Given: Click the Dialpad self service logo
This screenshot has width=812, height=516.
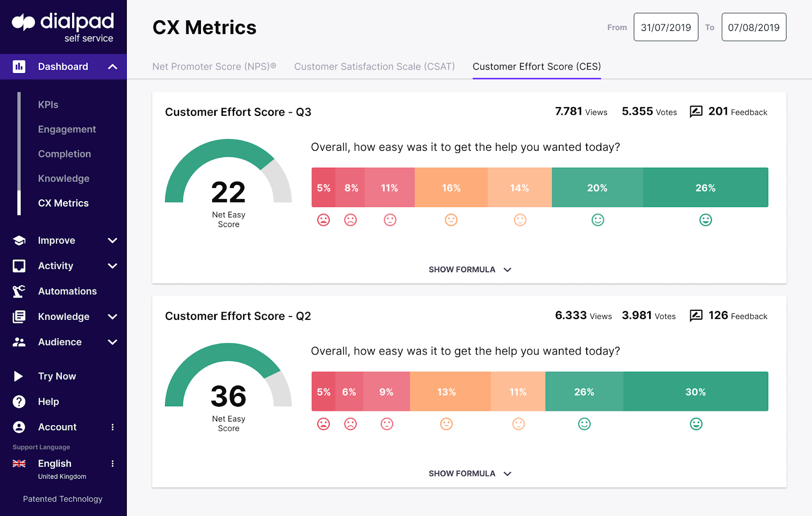Looking at the screenshot, I should 63,27.
